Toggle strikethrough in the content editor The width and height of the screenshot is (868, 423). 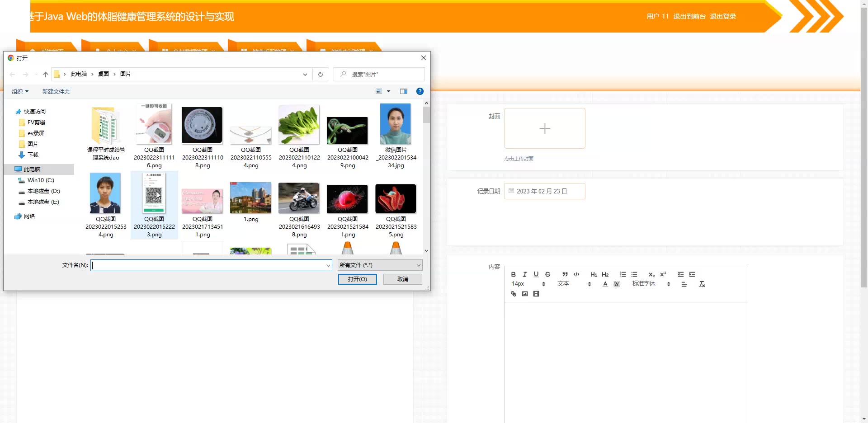(547, 274)
